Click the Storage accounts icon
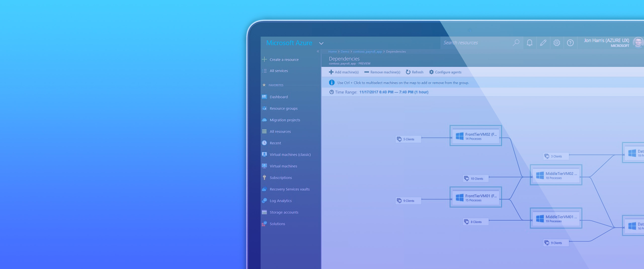 264,212
